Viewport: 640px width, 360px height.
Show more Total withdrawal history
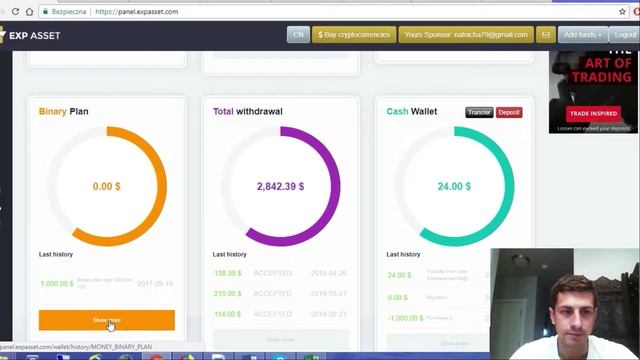click(281, 340)
